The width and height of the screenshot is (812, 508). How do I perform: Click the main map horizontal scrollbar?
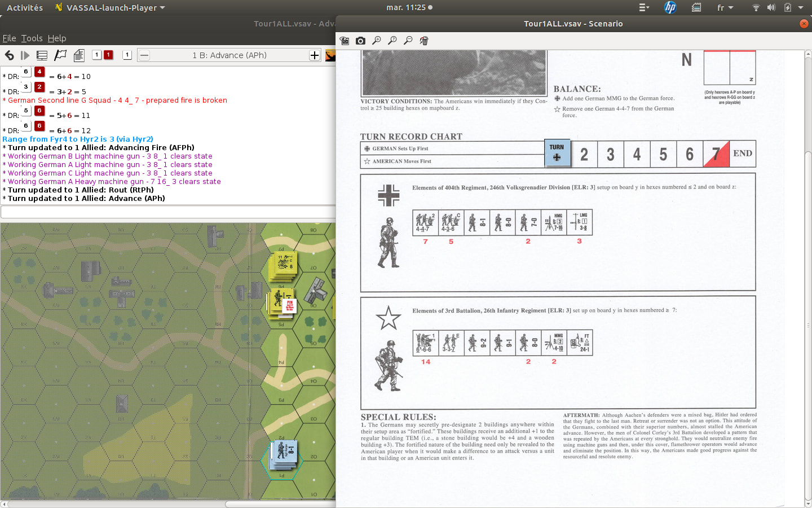(280, 504)
